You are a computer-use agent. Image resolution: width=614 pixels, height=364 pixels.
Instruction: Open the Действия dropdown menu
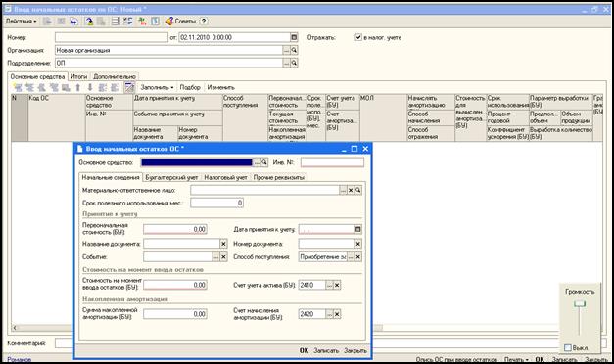tap(21, 22)
